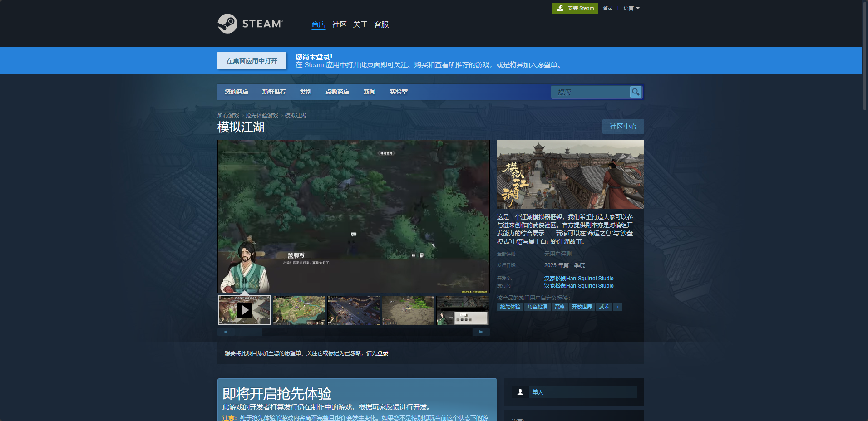This screenshot has height=421, width=868.
Task: Open the 商店 top menu
Action: coord(318,24)
